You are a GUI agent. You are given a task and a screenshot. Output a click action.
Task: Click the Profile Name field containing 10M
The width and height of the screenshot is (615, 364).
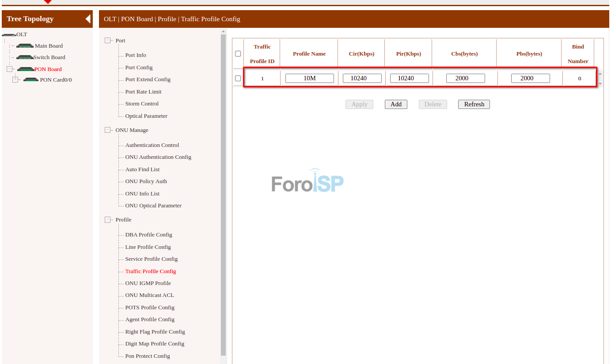(309, 79)
